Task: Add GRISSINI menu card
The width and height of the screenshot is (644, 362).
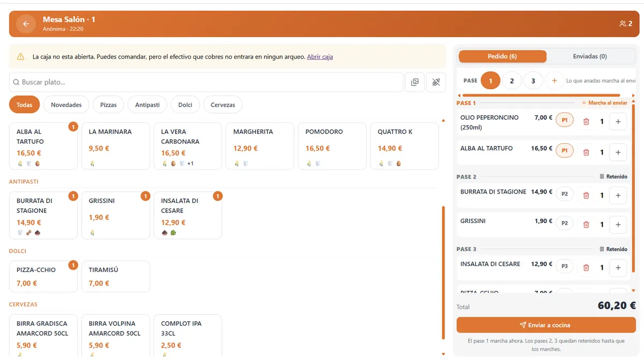Action: (x=115, y=215)
